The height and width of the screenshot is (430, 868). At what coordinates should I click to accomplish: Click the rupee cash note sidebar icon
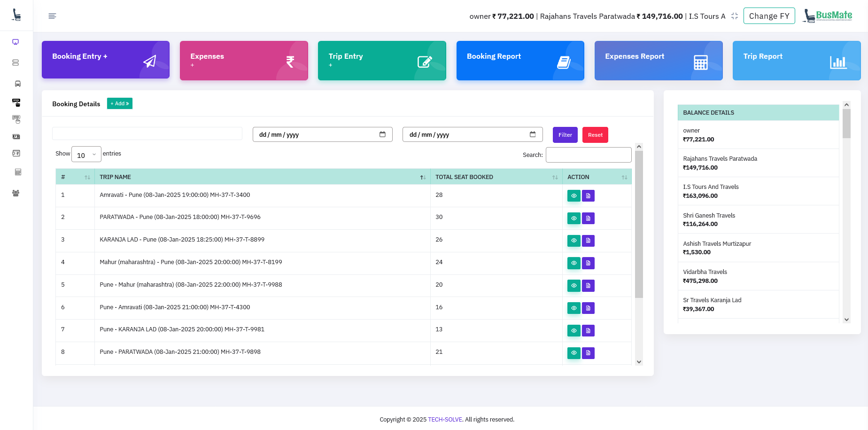[16, 136]
